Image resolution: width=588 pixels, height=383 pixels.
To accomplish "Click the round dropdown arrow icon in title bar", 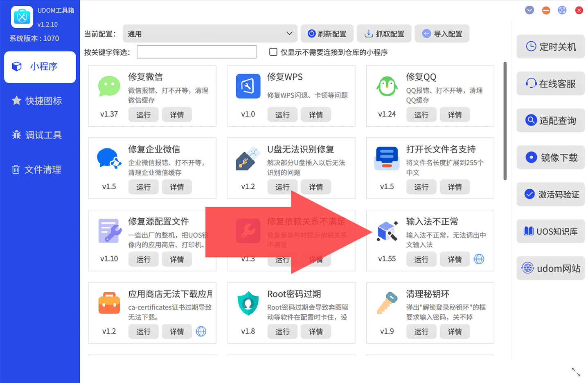I will [529, 10].
